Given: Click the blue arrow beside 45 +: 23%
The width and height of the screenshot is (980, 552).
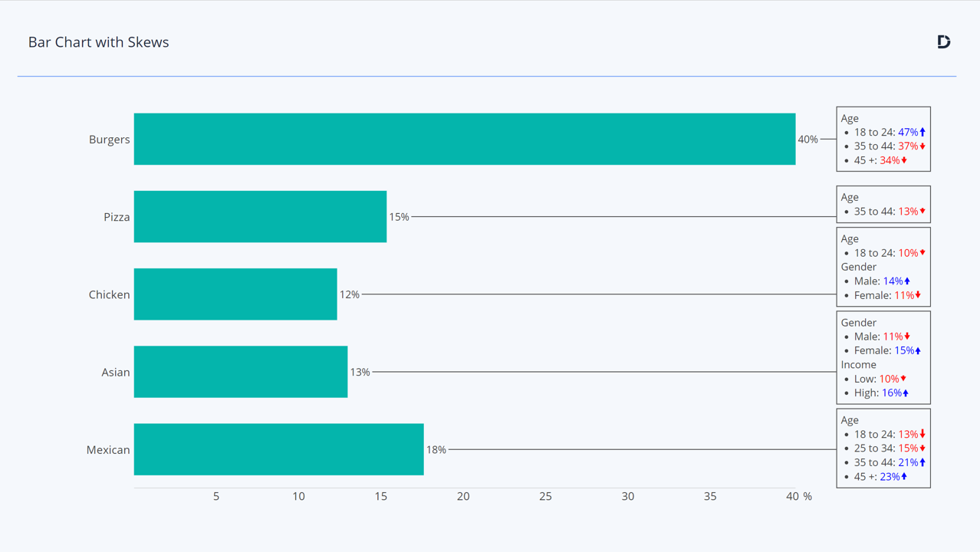Looking at the screenshot, I should tap(904, 476).
